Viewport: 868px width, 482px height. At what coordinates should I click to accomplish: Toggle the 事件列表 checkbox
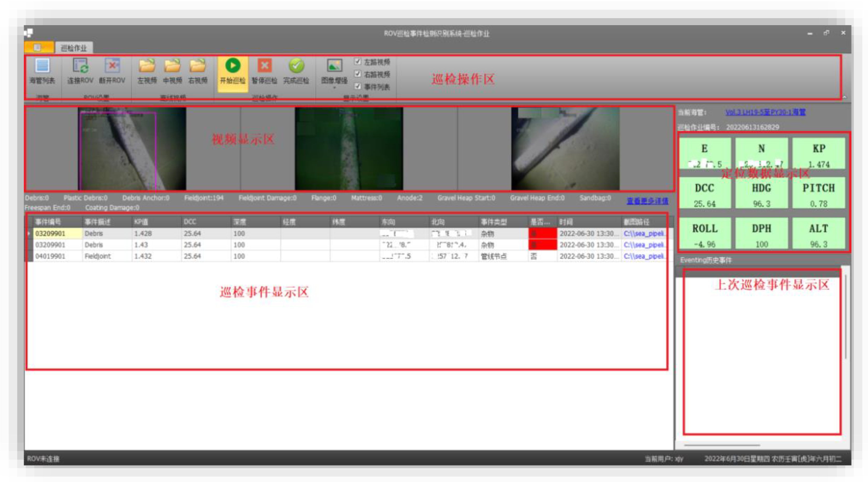(x=358, y=86)
